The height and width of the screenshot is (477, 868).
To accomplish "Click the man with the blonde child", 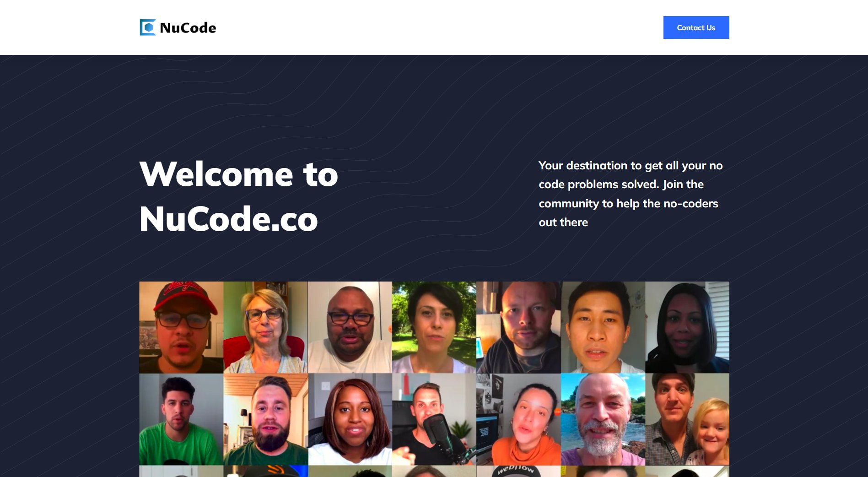I will [x=687, y=419].
